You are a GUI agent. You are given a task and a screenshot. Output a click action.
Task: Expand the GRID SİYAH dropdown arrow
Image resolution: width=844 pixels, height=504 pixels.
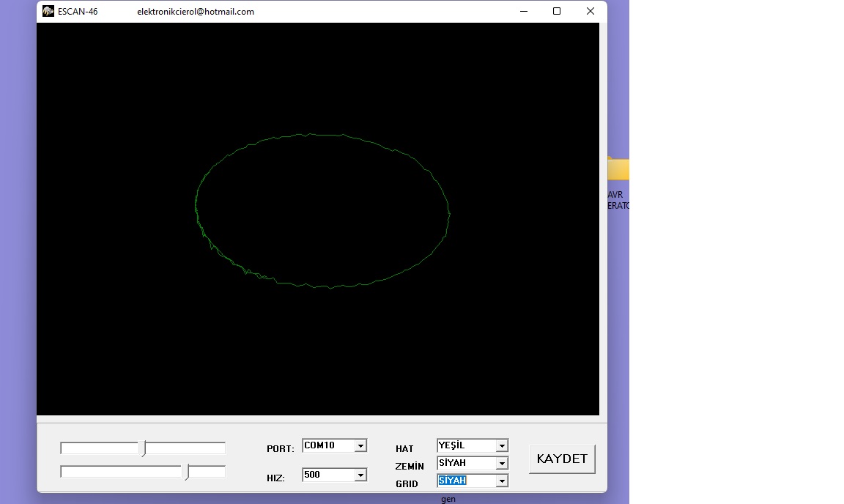[502, 481]
